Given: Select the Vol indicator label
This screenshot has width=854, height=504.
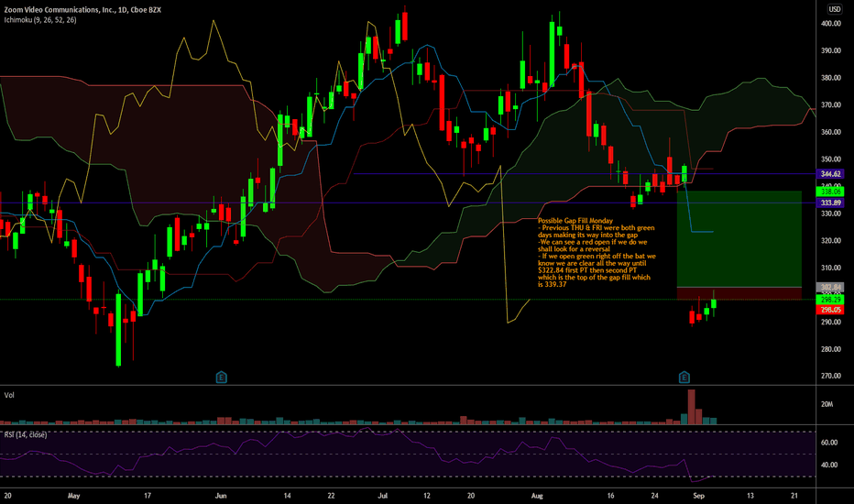Looking at the screenshot, I should 9,395.
